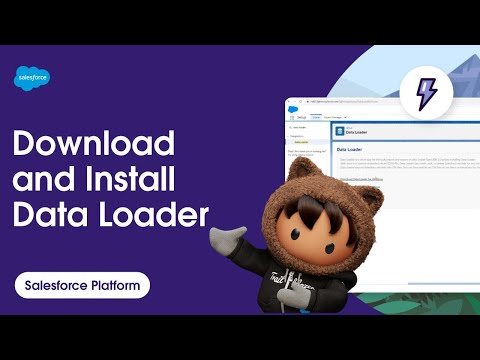Click the Quick Find search box
This screenshot has height=360, width=480.
(307, 128)
